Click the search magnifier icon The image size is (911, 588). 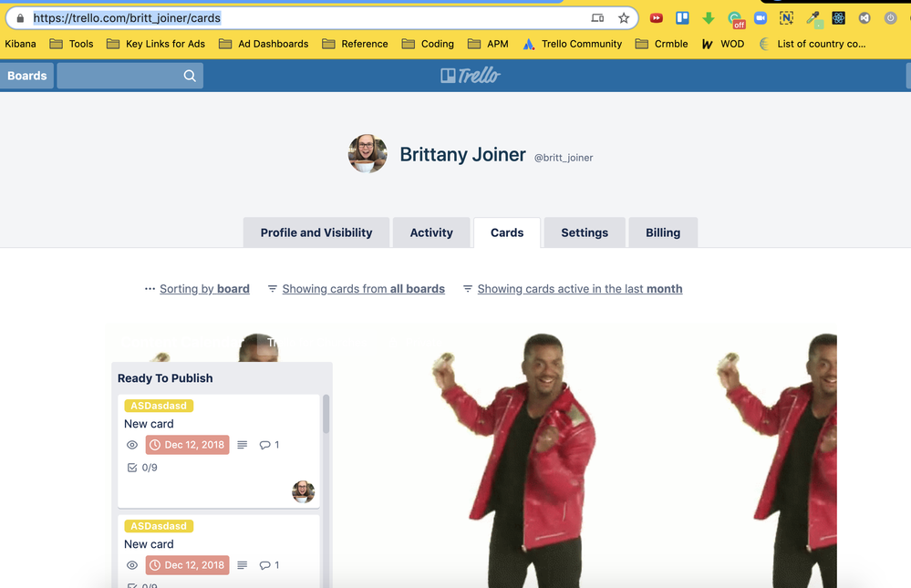[x=190, y=76]
